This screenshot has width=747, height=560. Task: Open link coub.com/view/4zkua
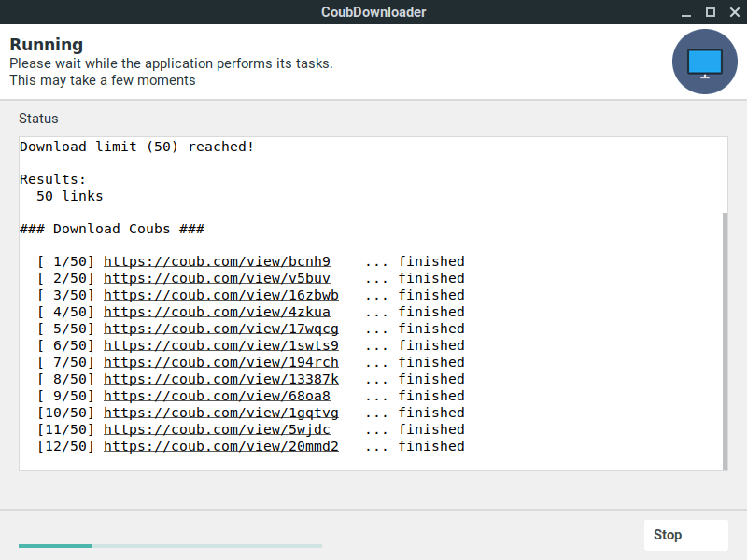(x=217, y=312)
